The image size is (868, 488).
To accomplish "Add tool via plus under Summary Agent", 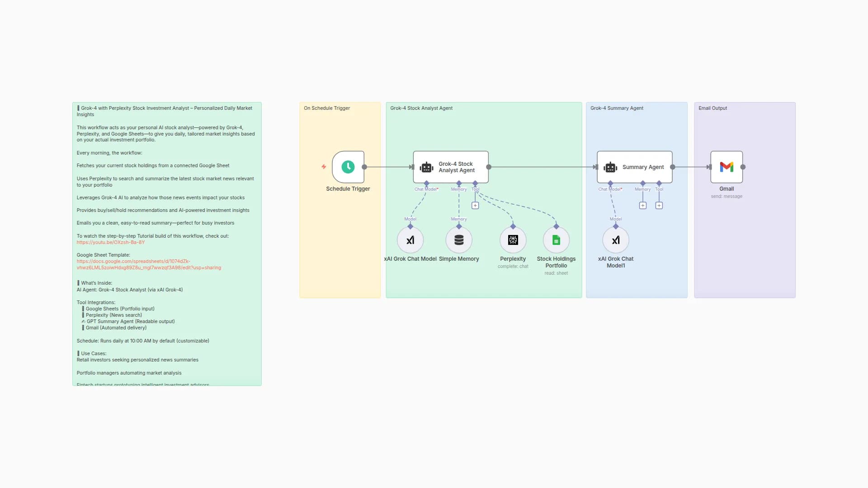I will pos(659,206).
